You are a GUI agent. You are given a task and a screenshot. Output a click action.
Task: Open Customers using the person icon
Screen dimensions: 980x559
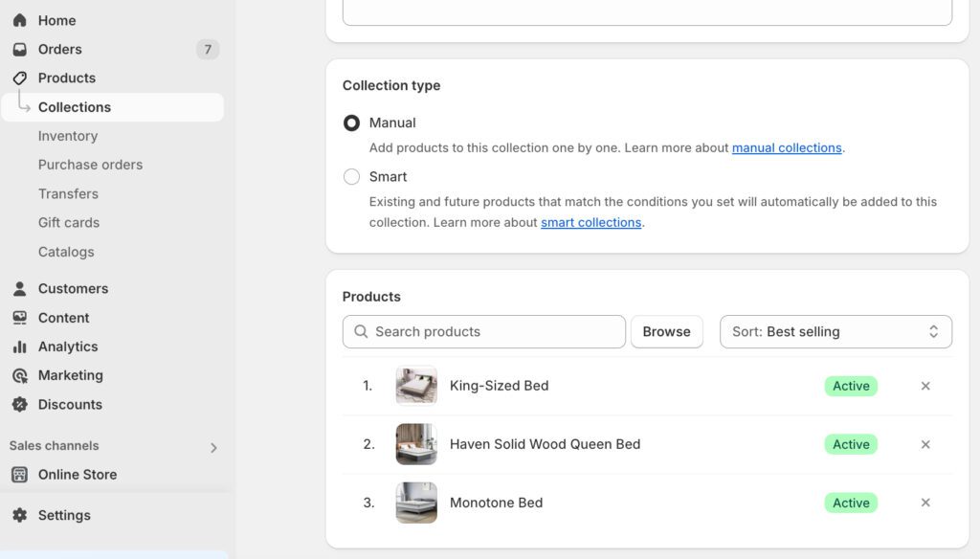tap(19, 289)
